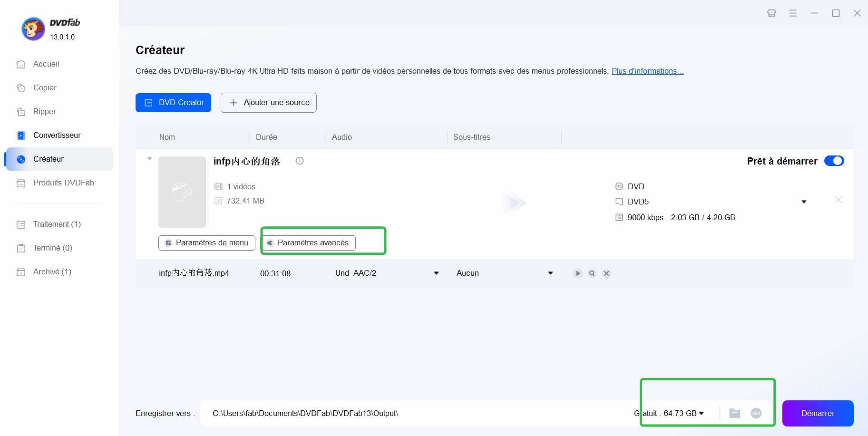
Task: Select the Créateur module
Action: tap(59, 159)
